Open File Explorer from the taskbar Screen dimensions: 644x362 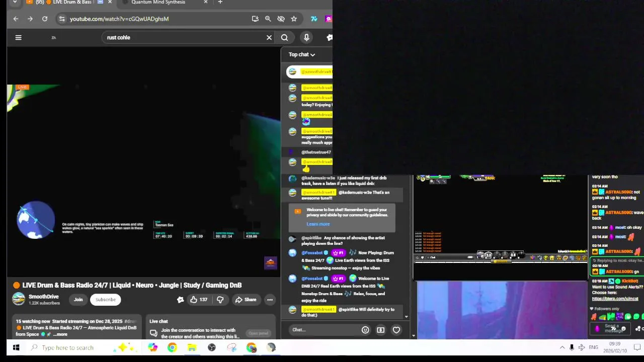192,347
